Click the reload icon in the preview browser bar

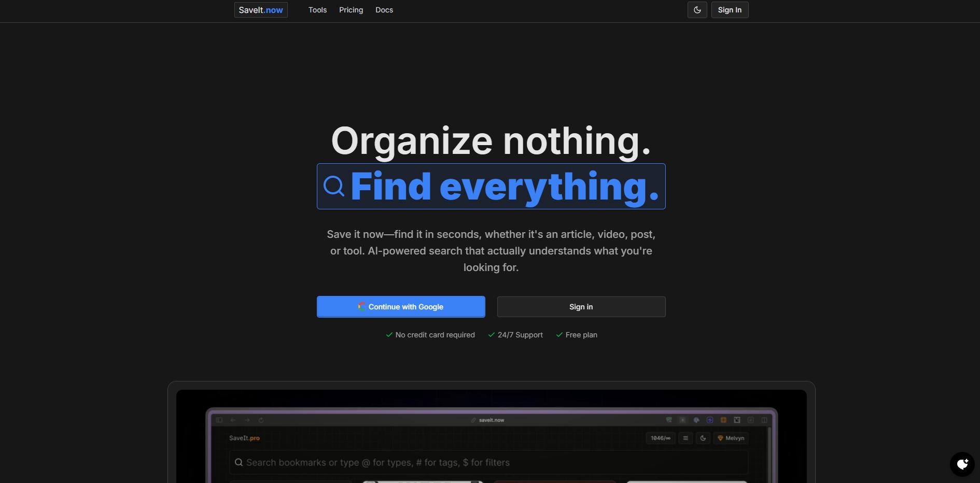261,420
